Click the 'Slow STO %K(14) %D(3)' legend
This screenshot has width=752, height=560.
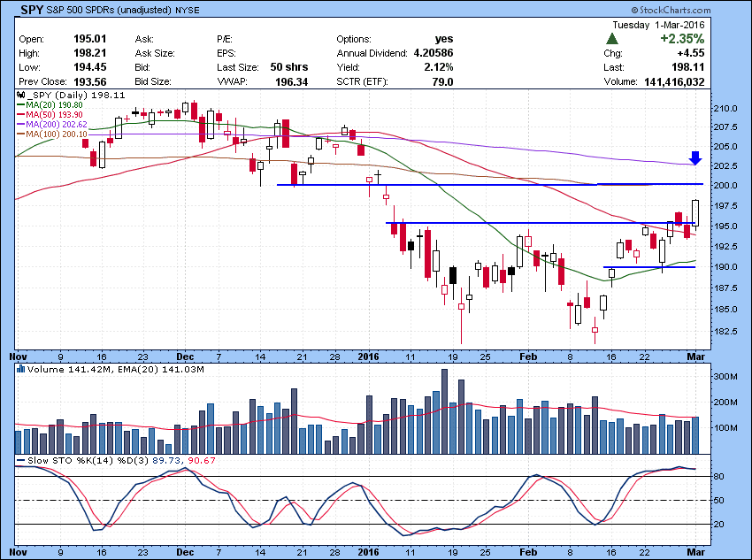coord(88,460)
